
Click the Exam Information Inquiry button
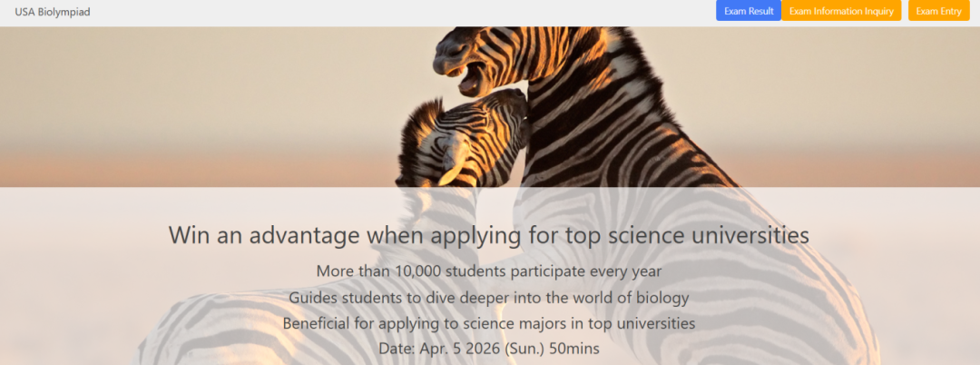[x=841, y=11]
